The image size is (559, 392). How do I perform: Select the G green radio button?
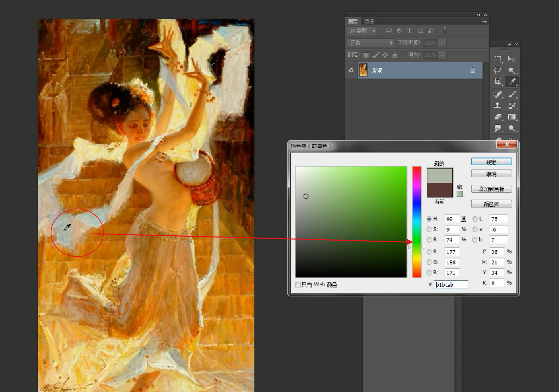(x=429, y=262)
